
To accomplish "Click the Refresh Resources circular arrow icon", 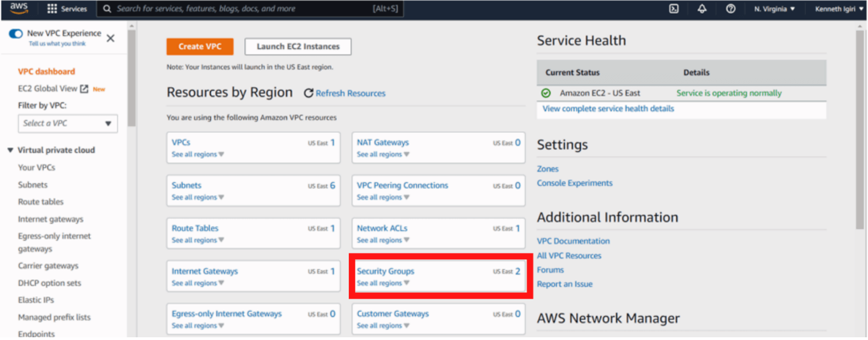I will pyautogui.click(x=308, y=93).
